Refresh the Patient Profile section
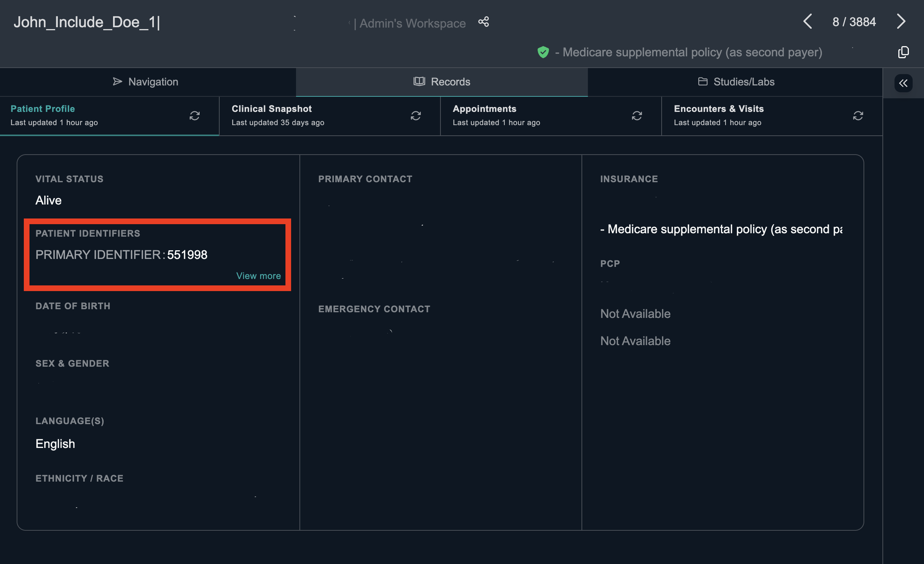Viewport: 924px width, 564px height. coord(194,116)
